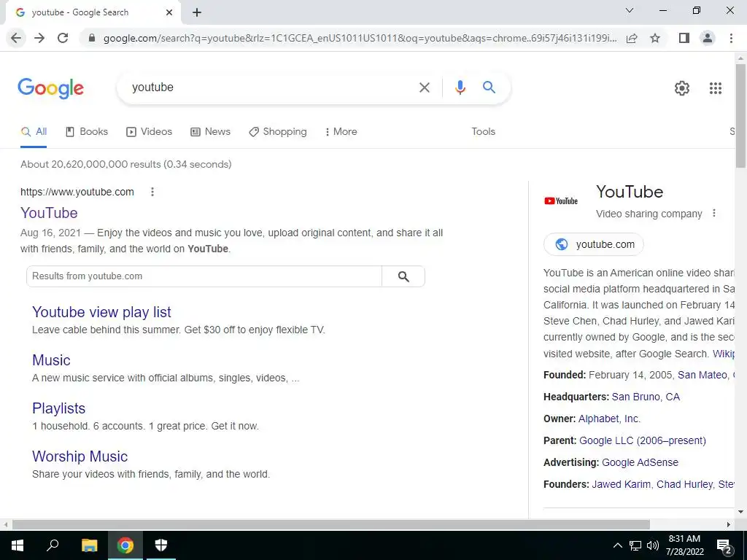The width and height of the screenshot is (747, 560).
Task: Click the youtube.com website button
Action: coord(594,244)
